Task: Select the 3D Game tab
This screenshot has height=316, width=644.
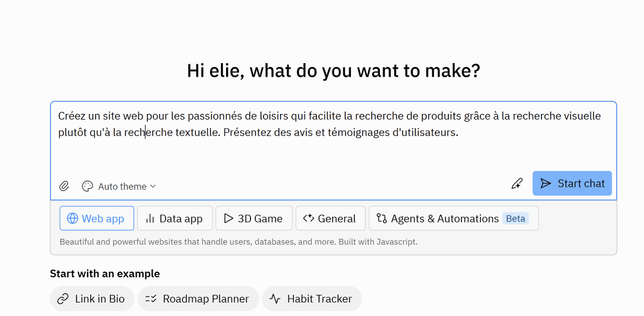Action: [x=254, y=218]
